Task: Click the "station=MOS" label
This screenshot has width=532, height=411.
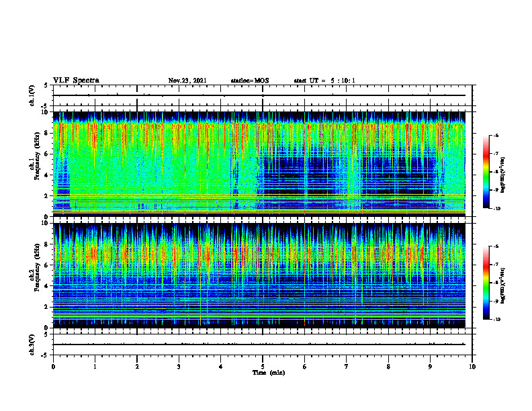Action: 250,81
